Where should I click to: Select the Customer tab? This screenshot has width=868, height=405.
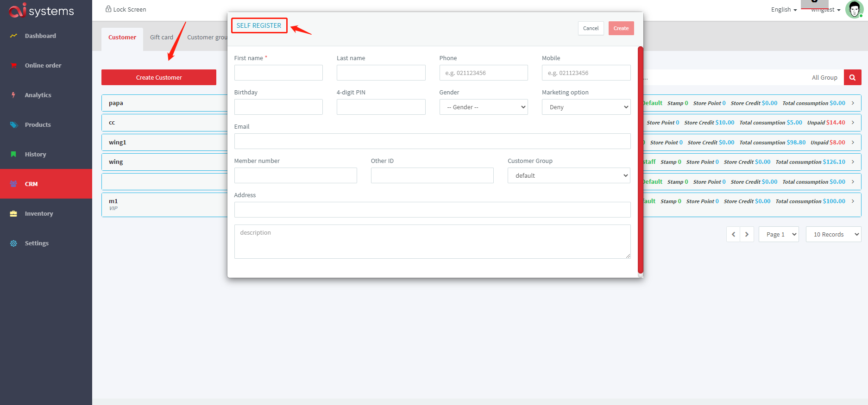pos(122,37)
